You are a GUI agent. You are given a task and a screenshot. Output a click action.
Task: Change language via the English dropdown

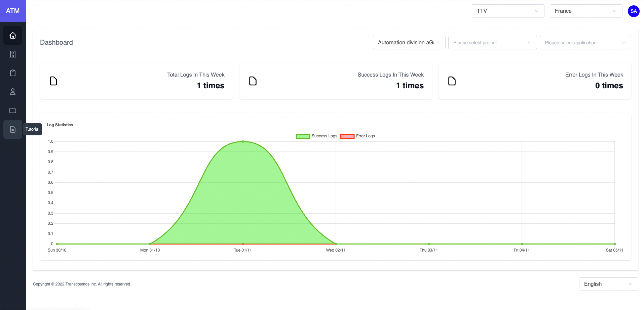pyautogui.click(x=608, y=284)
